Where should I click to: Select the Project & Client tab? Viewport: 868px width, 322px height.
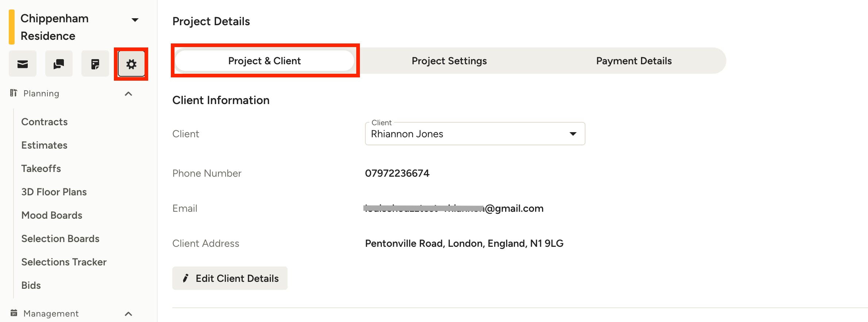click(265, 61)
